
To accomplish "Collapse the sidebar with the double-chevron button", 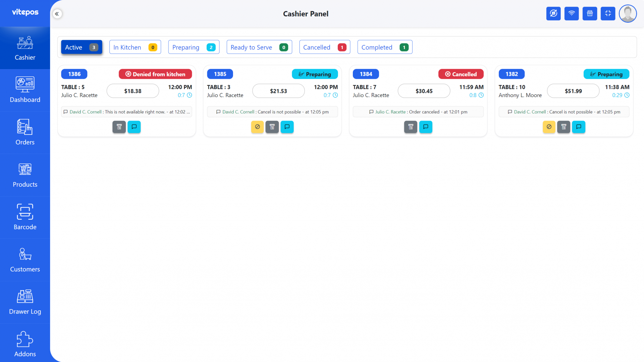I will pyautogui.click(x=57, y=14).
